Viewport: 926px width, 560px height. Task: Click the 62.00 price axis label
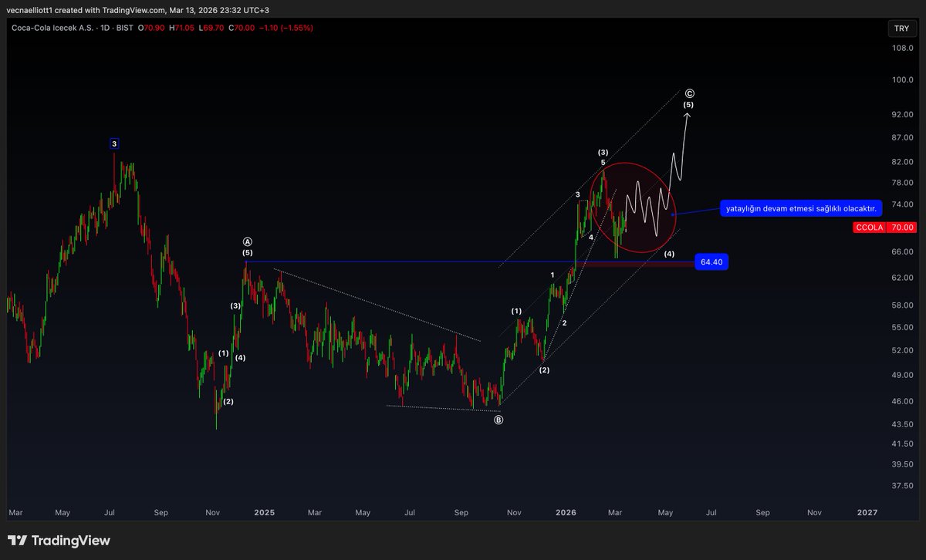pyautogui.click(x=902, y=278)
